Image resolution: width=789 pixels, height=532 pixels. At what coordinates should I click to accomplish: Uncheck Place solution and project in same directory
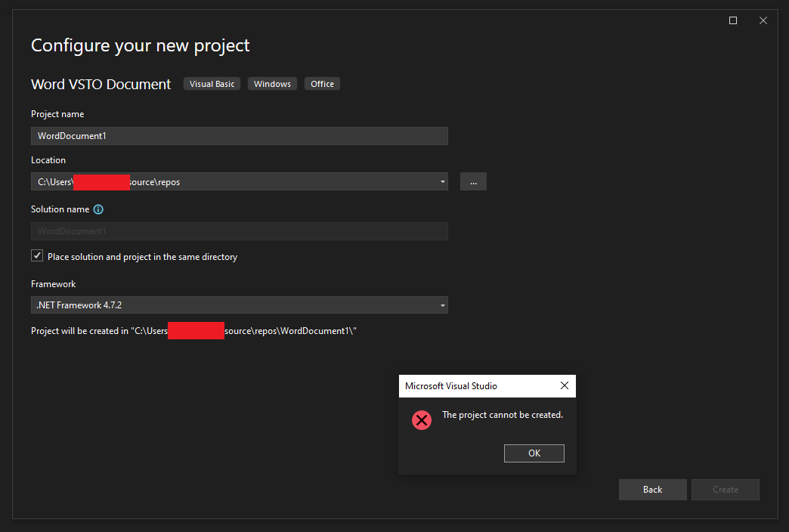[x=37, y=255]
